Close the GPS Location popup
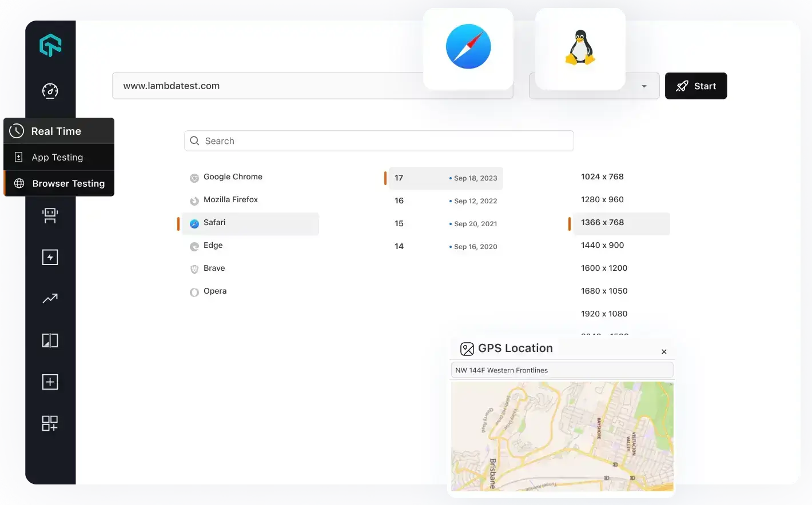 click(x=664, y=351)
